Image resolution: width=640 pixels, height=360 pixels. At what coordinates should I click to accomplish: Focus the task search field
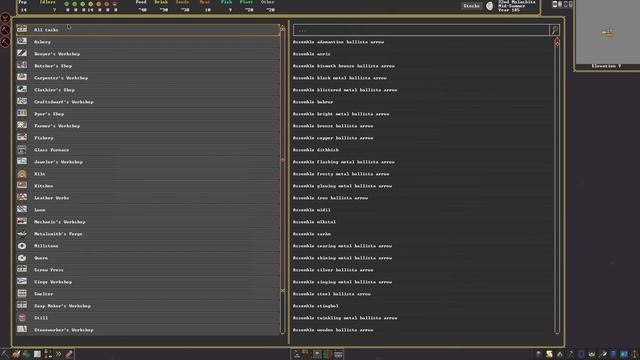(421, 30)
